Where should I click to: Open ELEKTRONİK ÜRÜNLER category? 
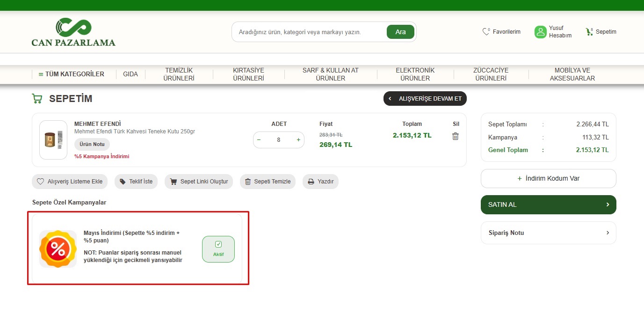[x=415, y=74]
